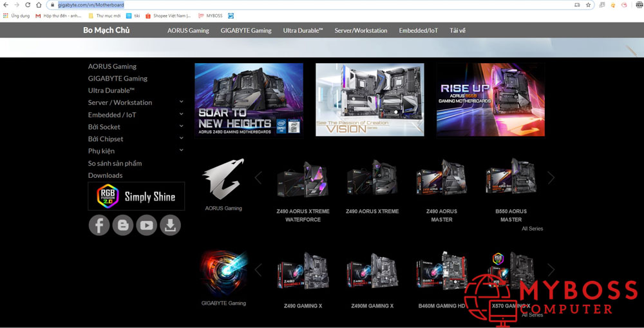Bookmark this page with the star icon
This screenshot has height=328, width=644.
588,5
